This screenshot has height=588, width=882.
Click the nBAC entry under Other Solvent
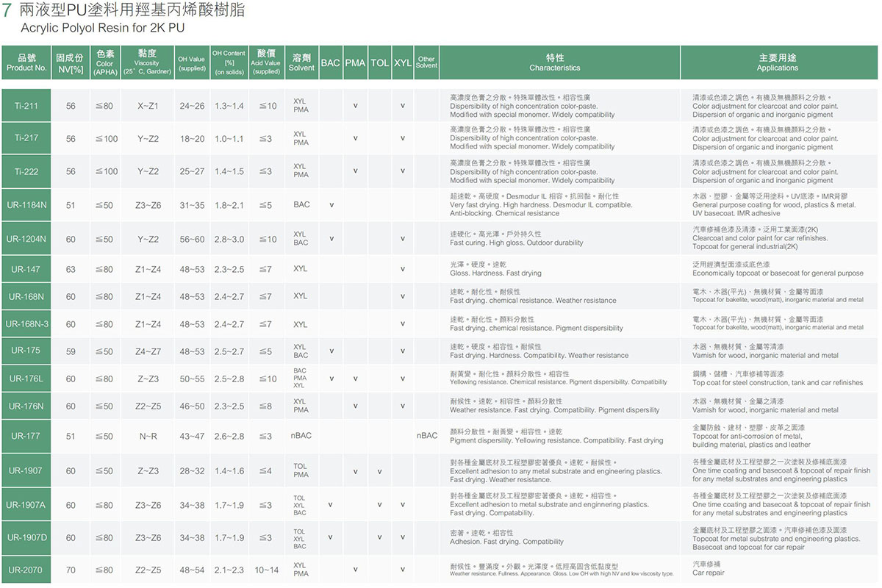[x=427, y=436]
